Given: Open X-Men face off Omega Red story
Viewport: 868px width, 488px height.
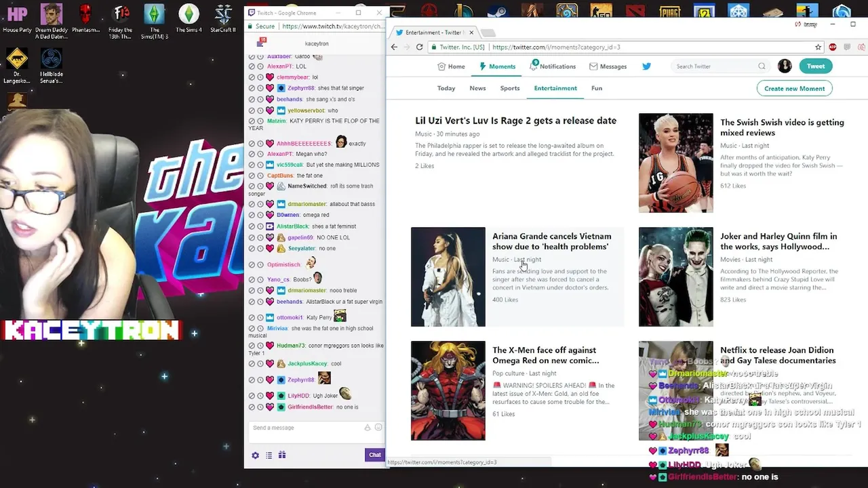Looking at the screenshot, I should (x=545, y=355).
